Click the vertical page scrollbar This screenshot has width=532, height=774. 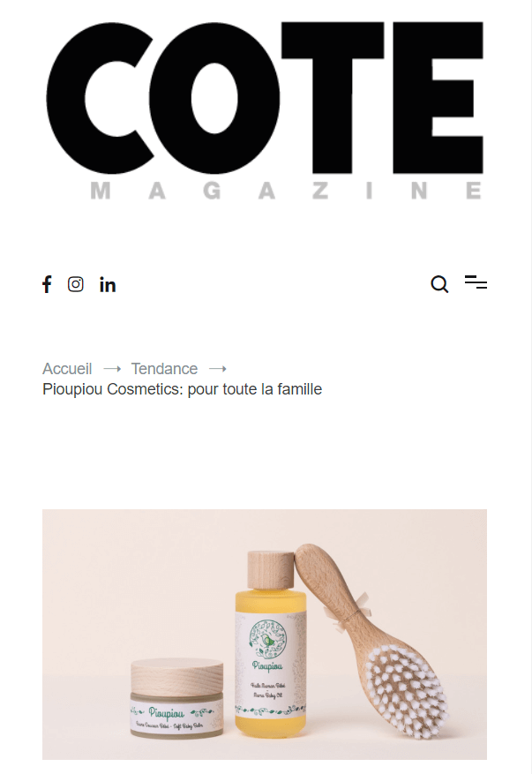point(529,387)
